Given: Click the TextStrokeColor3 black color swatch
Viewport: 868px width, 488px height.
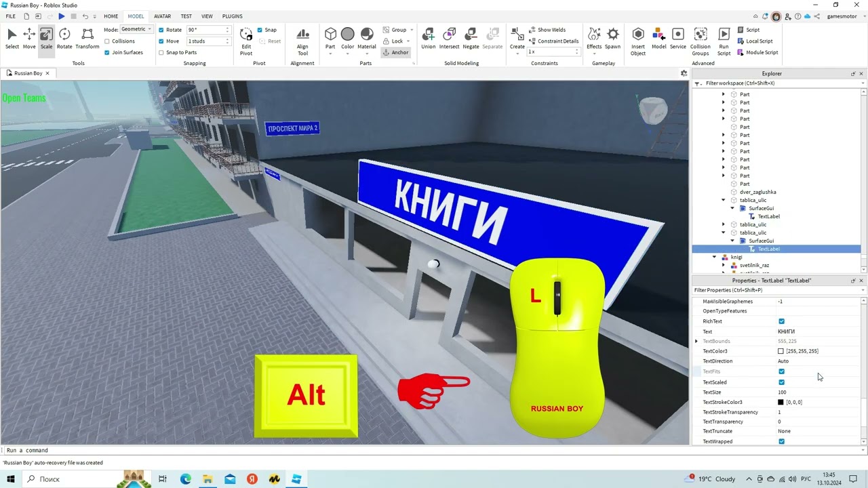Looking at the screenshot, I should pos(781,402).
